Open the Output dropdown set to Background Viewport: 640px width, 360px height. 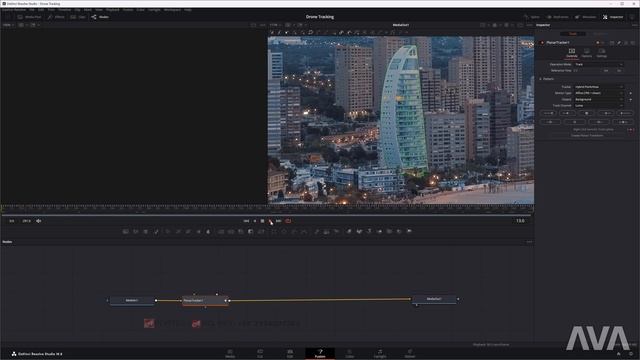pyautogui.click(x=599, y=99)
